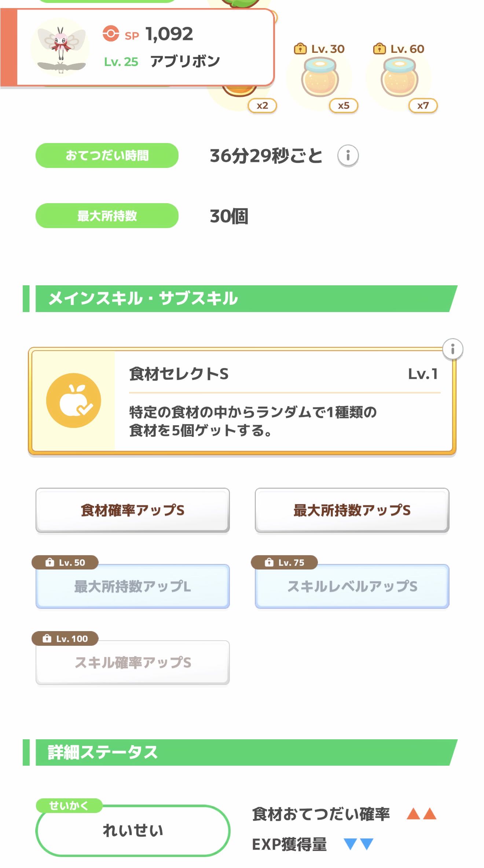Tap the おてつだい時間 green label

tap(107, 155)
